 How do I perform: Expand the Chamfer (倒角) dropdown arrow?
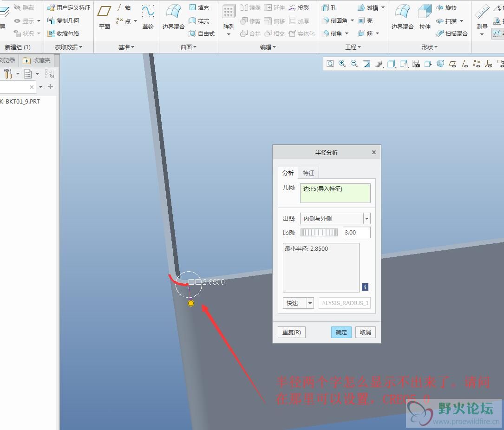point(347,33)
